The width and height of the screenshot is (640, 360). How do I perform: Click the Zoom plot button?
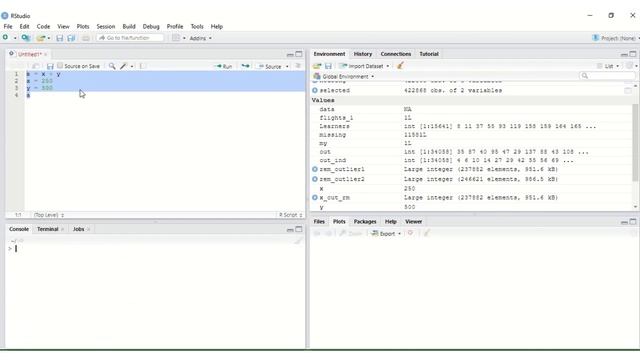[351, 233]
